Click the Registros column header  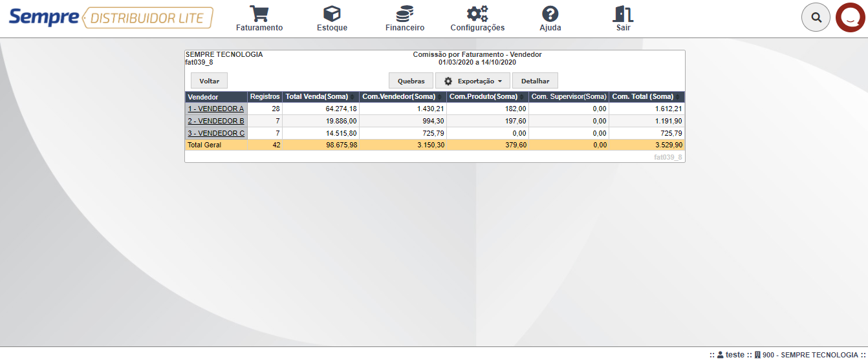[x=265, y=97]
